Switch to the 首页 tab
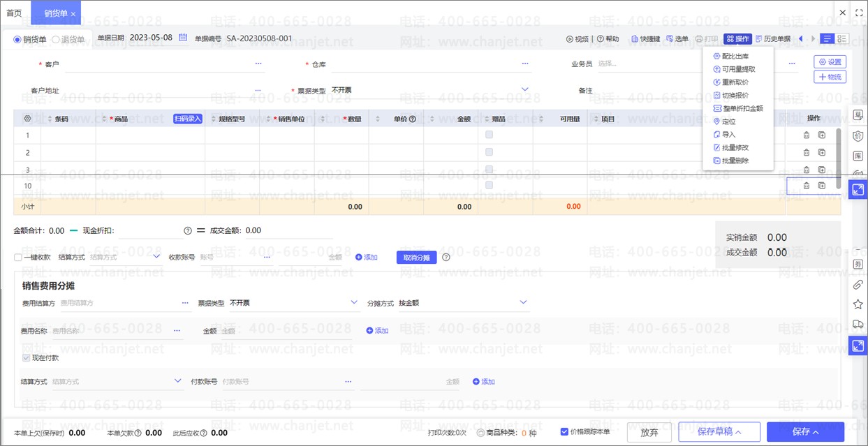The height and width of the screenshot is (446, 868). [14, 13]
